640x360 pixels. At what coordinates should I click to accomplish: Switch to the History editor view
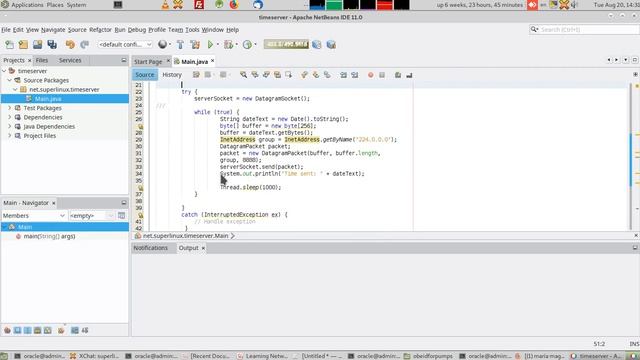(172, 75)
